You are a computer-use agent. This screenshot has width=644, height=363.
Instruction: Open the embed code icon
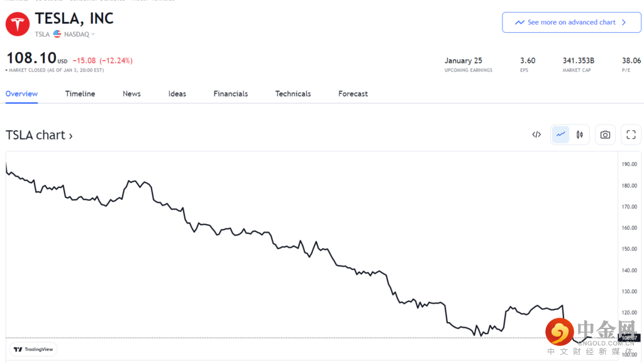pos(536,135)
